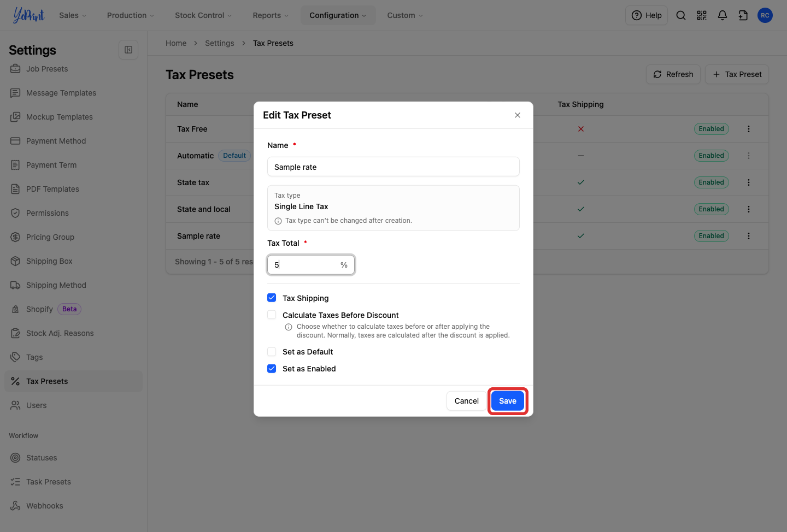Click the Permissions shield icon
The width and height of the screenshot is (787, 532).
(x=15, y=213)
